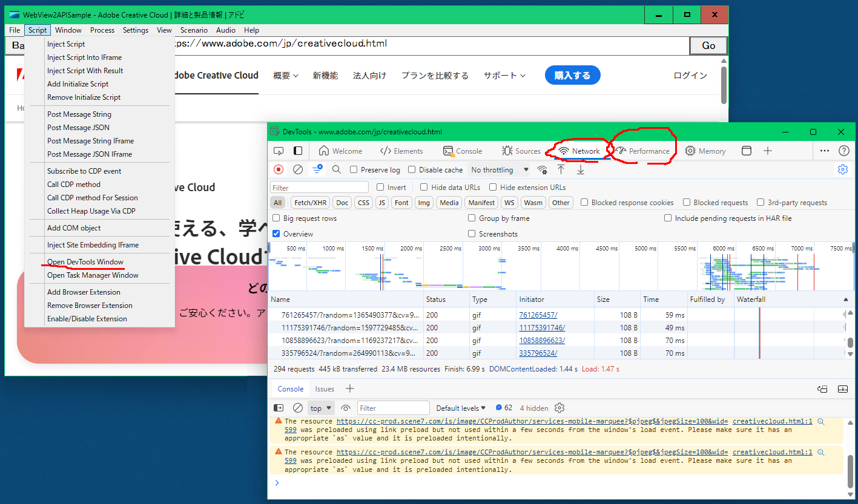Expand the サポート dropdown in Adobe navigation
Image resolution: width=858 pixels, height=504 pixels.
click(504, 76)
